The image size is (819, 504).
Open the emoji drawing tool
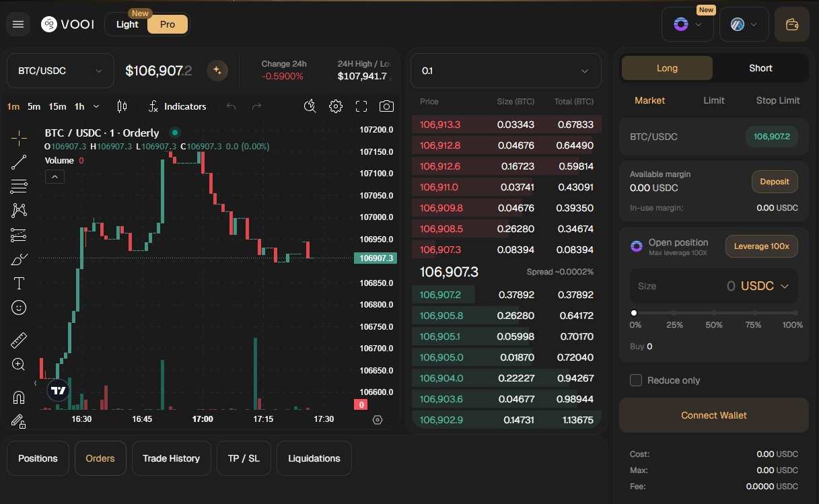point(19,308)
